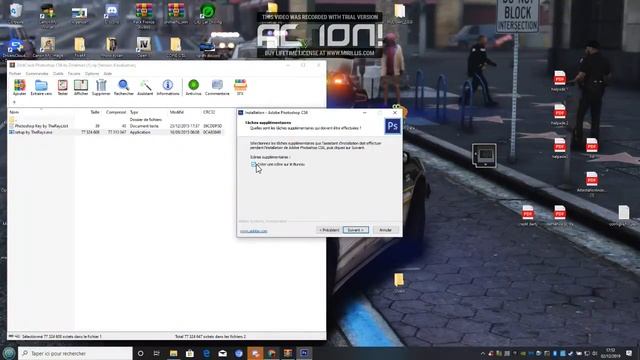Open Edge browser from the taskbar

click(x=206, y=353)
